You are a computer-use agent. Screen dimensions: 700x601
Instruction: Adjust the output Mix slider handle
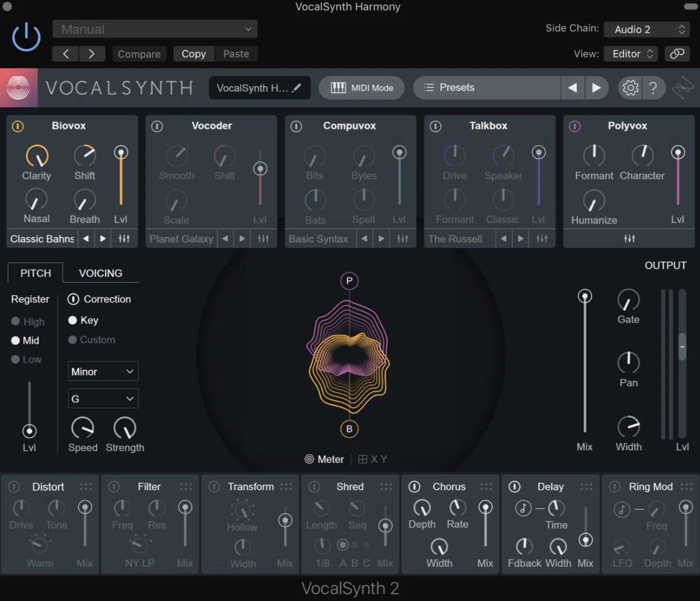pos(585,296)
